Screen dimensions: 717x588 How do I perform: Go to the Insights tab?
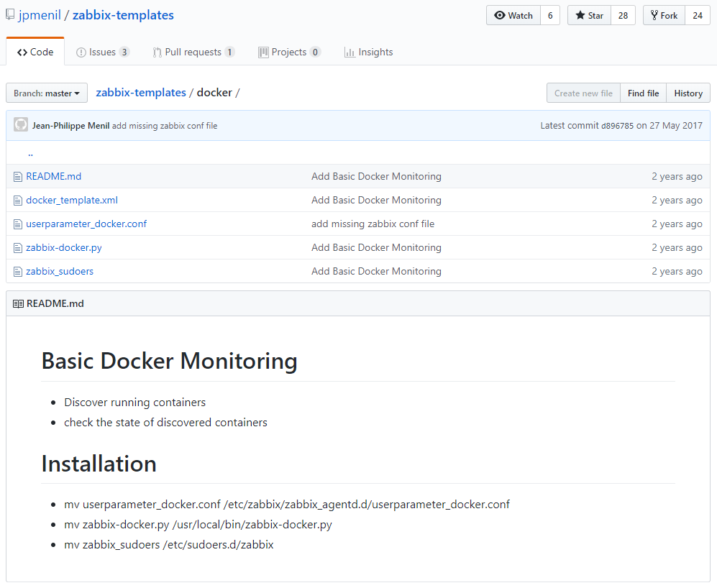368,52
